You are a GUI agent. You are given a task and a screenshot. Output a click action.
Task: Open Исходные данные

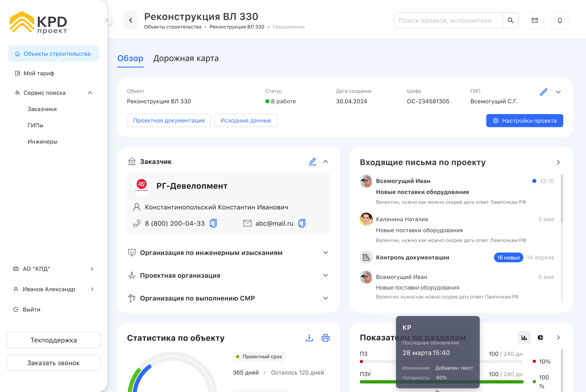click(246, 121)
